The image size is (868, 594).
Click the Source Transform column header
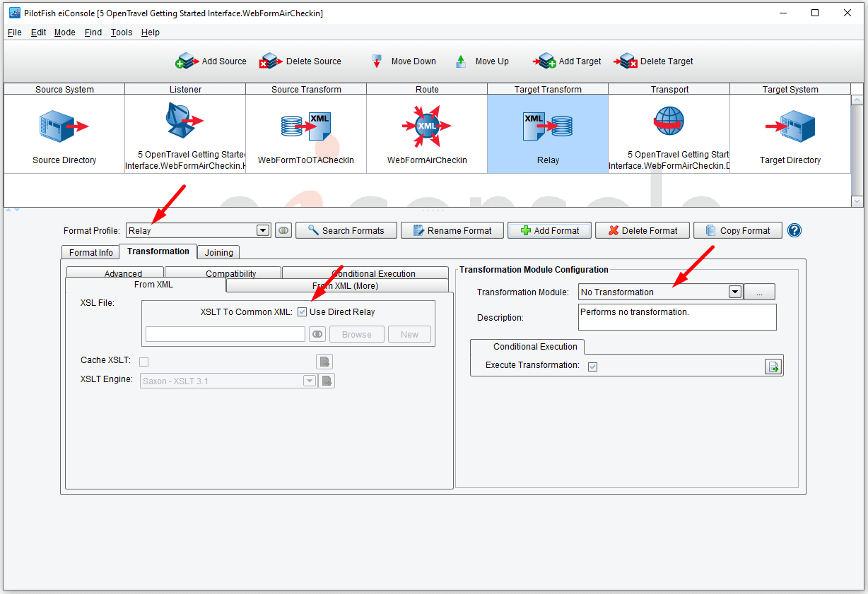[306, 89]
